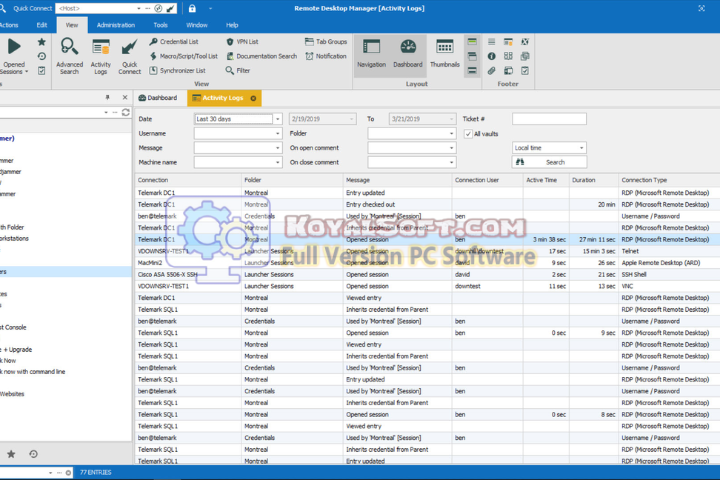
Task: Click the history clock icon in ribbon
Action: [x=41, y=56]
